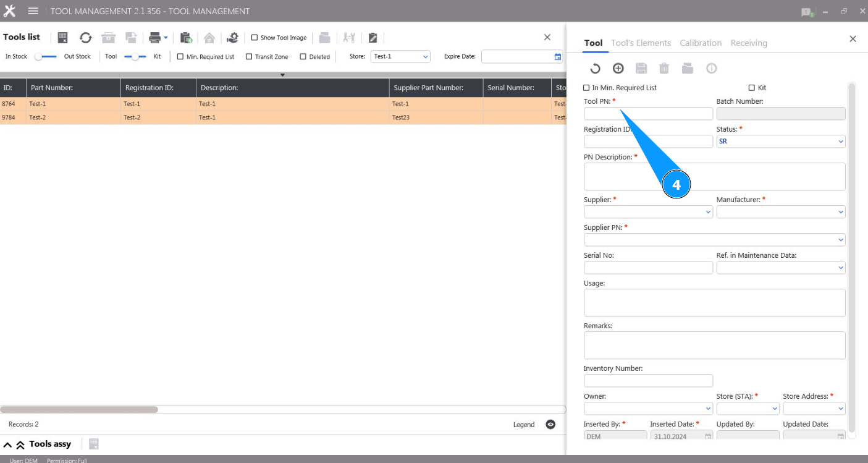
Task: Click the undo arrow icon in Tool panel
Action: [x=595, y=68]
